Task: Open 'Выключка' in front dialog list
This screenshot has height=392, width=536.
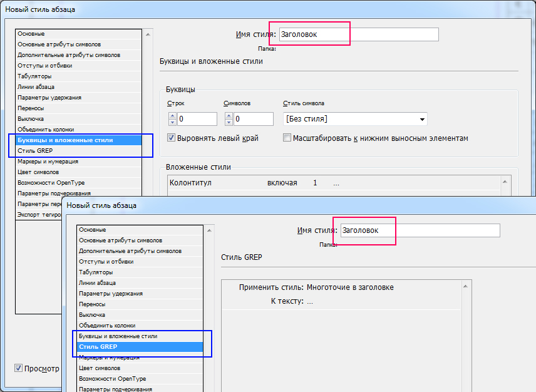Action: [x=140, y=314]
